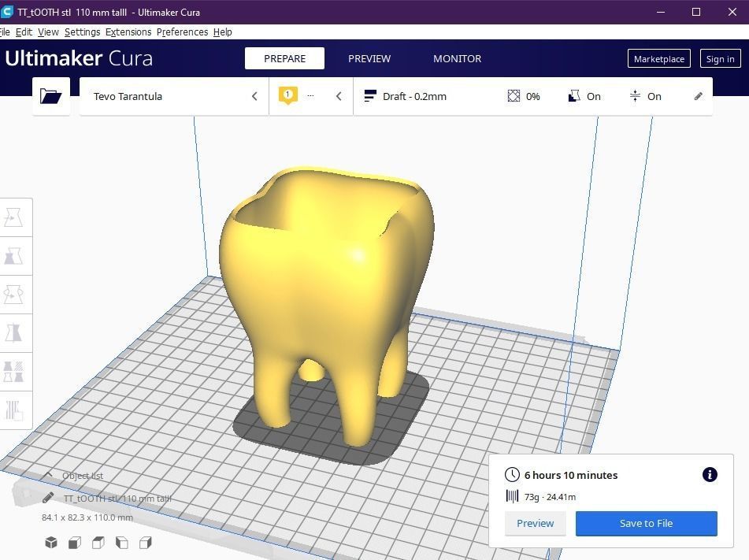
Task: Click the 73g · 24.41m material usage
Action: point(550,497)
